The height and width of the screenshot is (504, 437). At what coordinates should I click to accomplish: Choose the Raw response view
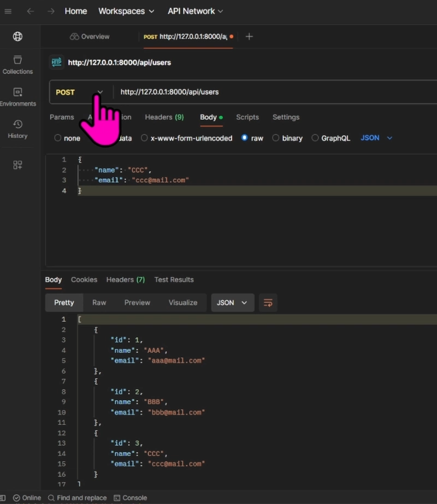click(x=99, y=302)
